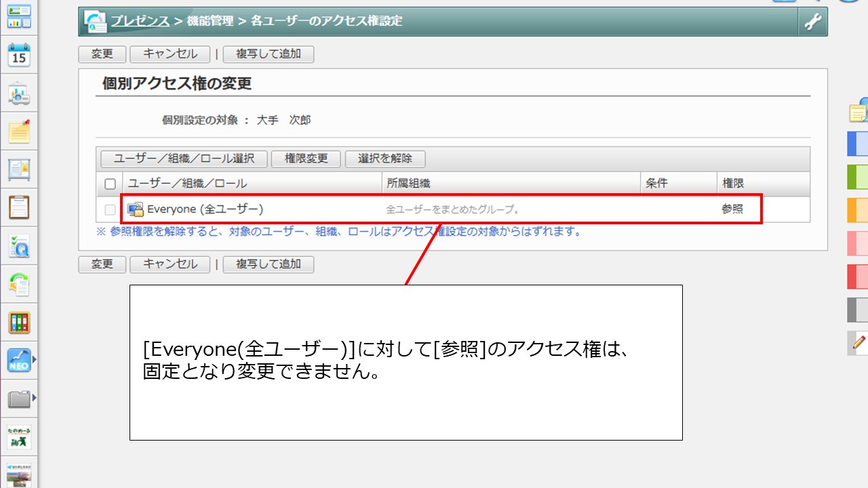Open the bulletin board icon in sidebar

19,169
